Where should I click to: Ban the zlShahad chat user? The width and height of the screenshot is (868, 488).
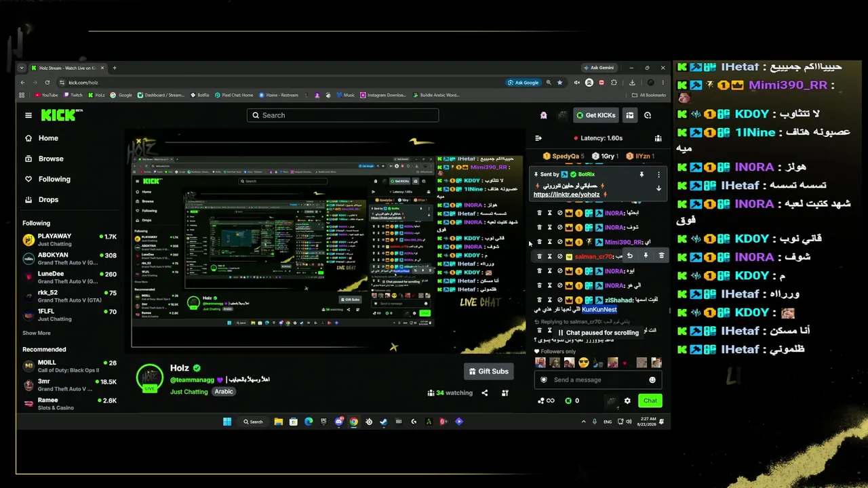[x=560, y=300]
